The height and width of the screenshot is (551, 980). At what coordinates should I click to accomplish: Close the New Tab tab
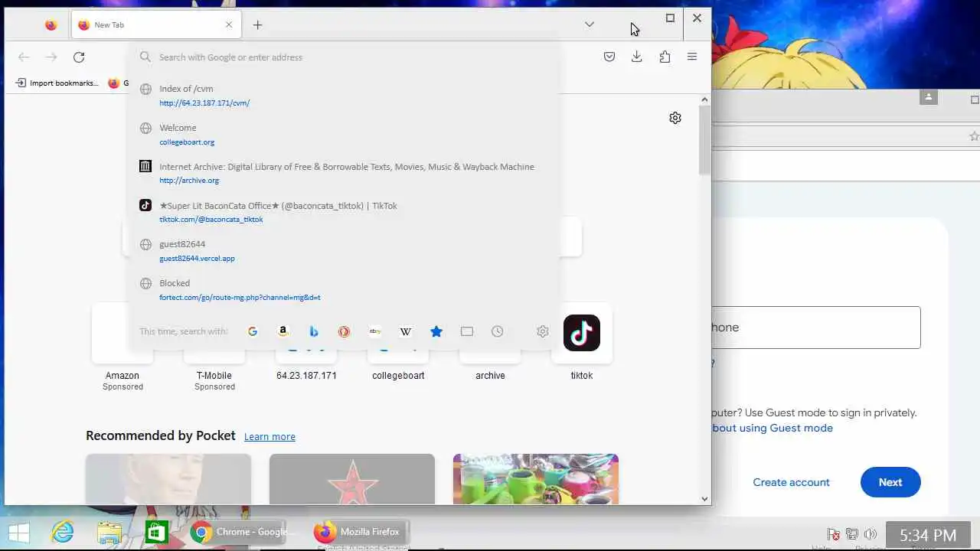pyautogui.click(x=229, y=24)
